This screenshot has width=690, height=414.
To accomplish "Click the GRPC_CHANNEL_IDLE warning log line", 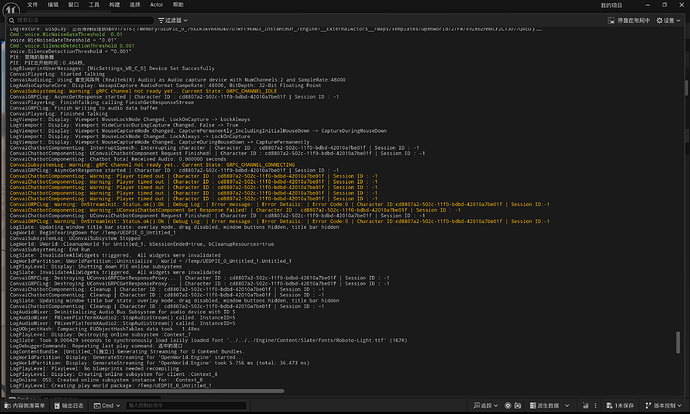I will click(x=143, y=92).
